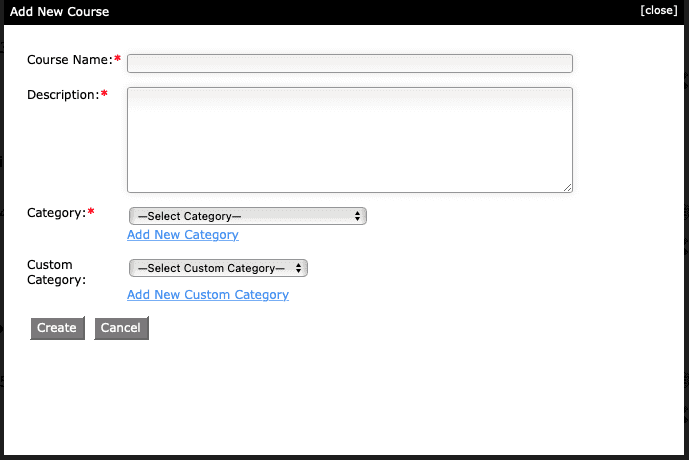The width and height of the screenshot is (689, 460).
Task: Follow the Add New Category link
Action: 183,235
